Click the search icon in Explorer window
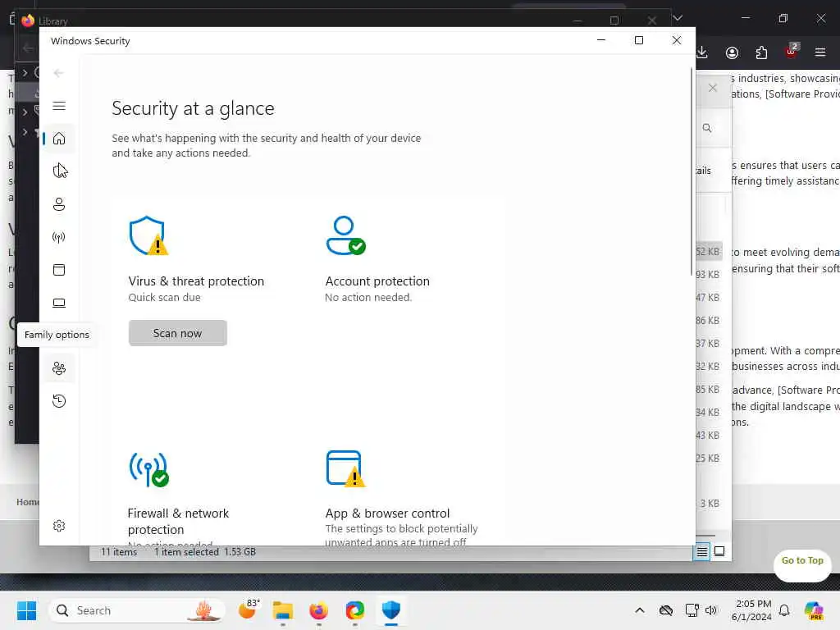The height and width of the screenshot is (630, 840). coord(707,128)
